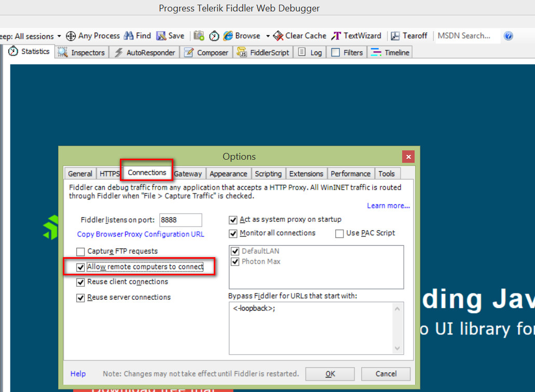Click bypass list scrollbar up arrow
The width and height of the screenshot is (535, 392).
coord(397,309)
